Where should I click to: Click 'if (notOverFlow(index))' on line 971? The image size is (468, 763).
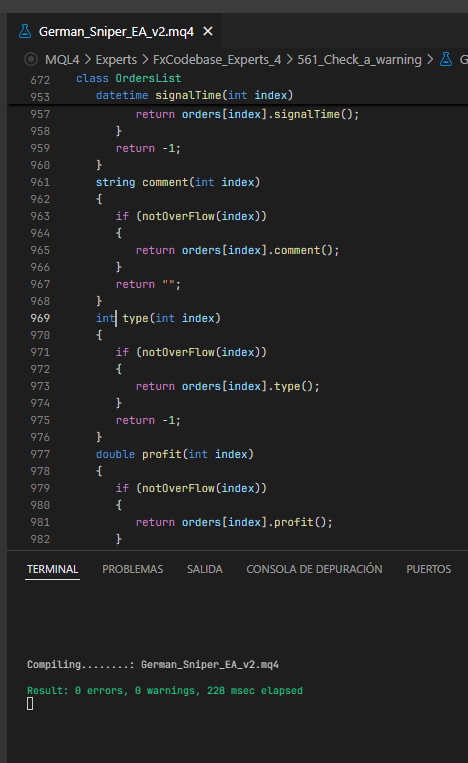(191, 352)
